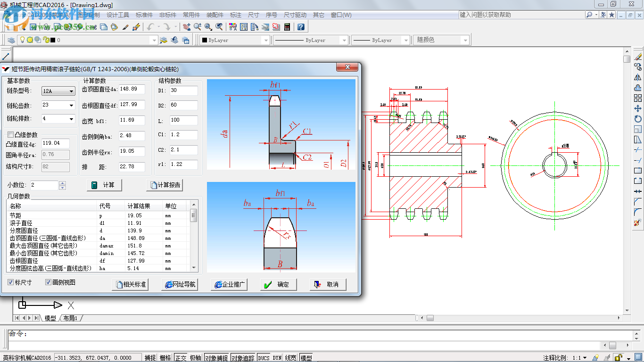Screen dimensions: 644x362
Task: Switch to the 布局1 layout tab
Action: tap(70, 318)
